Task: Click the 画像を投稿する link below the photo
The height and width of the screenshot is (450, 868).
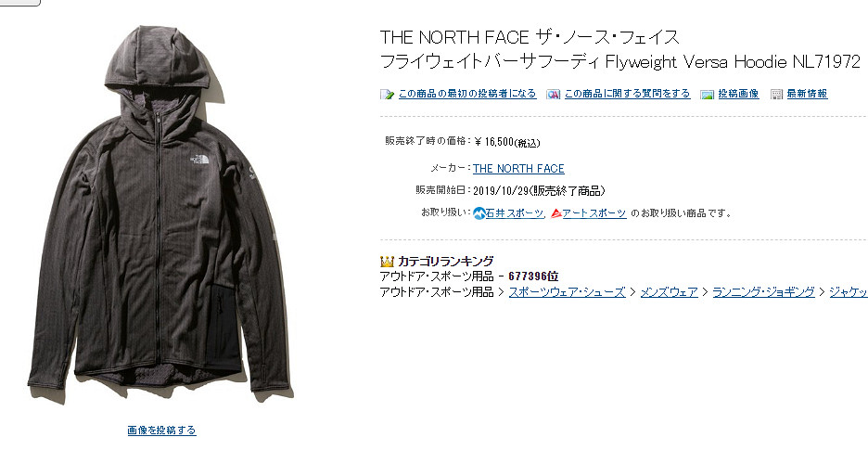Action: point(161,430)
